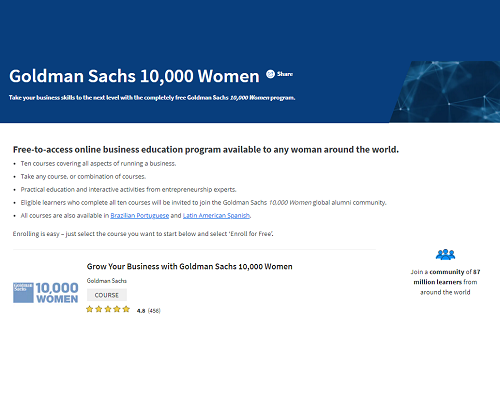Click the fifth rating star

(126, 309)
